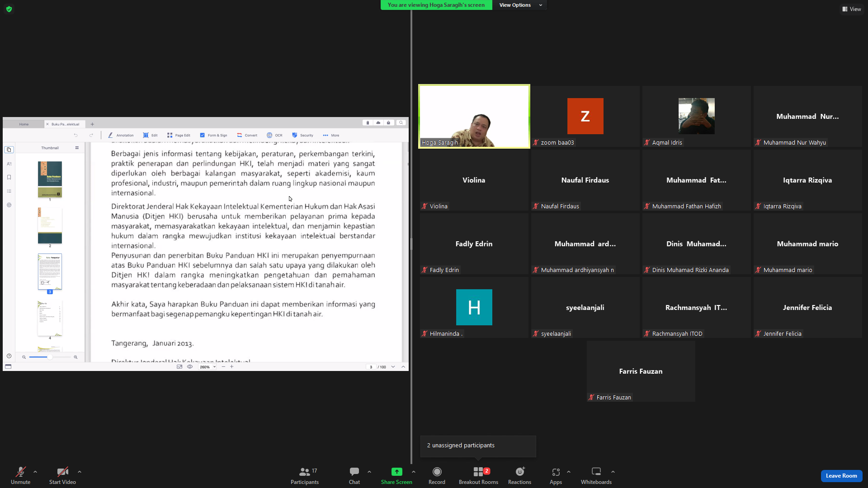Run the OCR tool

pos(274,135)
